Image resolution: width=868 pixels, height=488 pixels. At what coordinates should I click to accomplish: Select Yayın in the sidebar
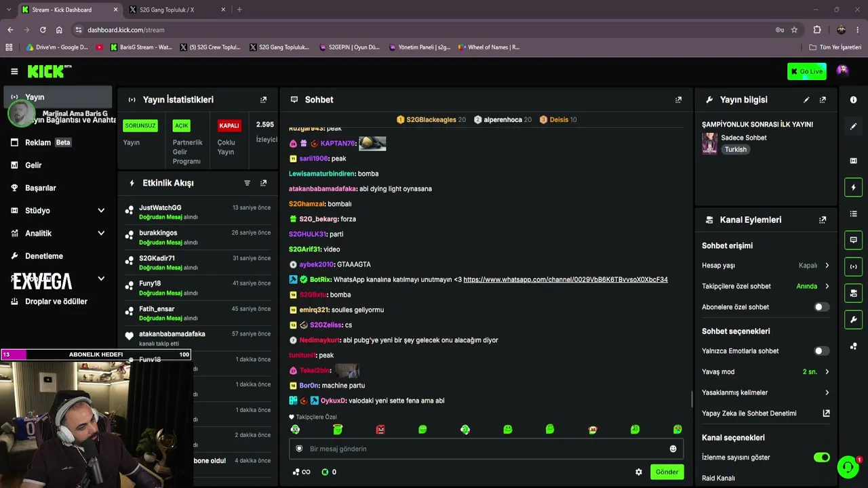coord(58,97)
